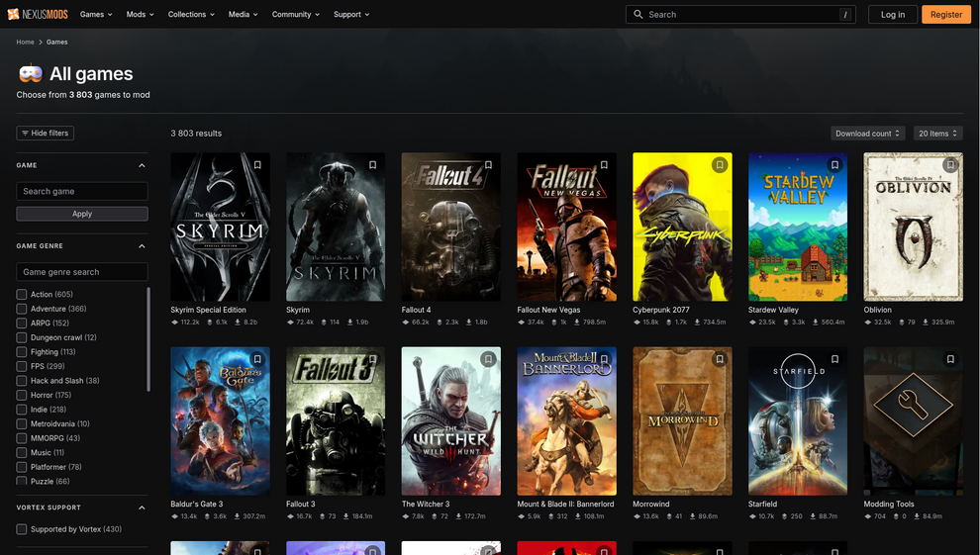This screenshot has height=555, width=980.
Task: Click the Log in button
Action: (893, 15)
